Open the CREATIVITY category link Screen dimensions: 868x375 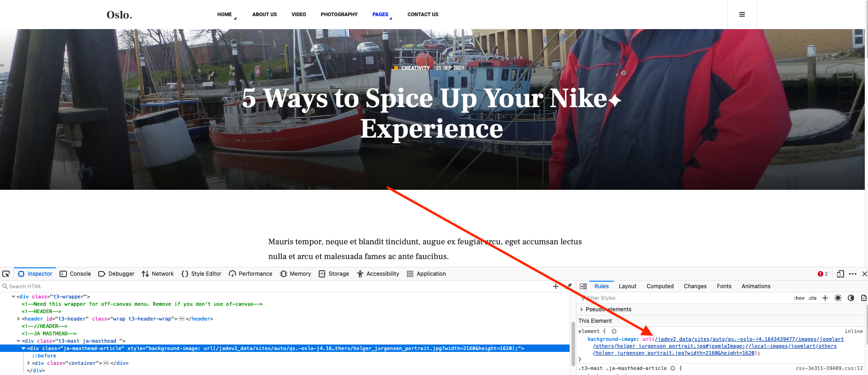(415, 68)
